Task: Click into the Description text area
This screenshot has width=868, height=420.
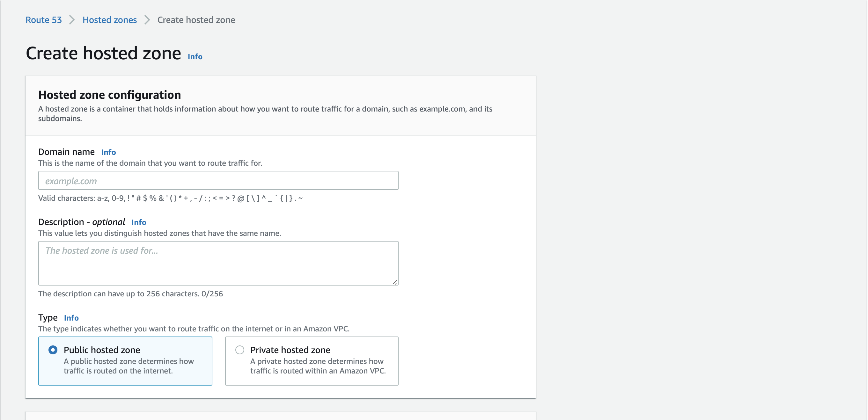Action: point(218,263)
